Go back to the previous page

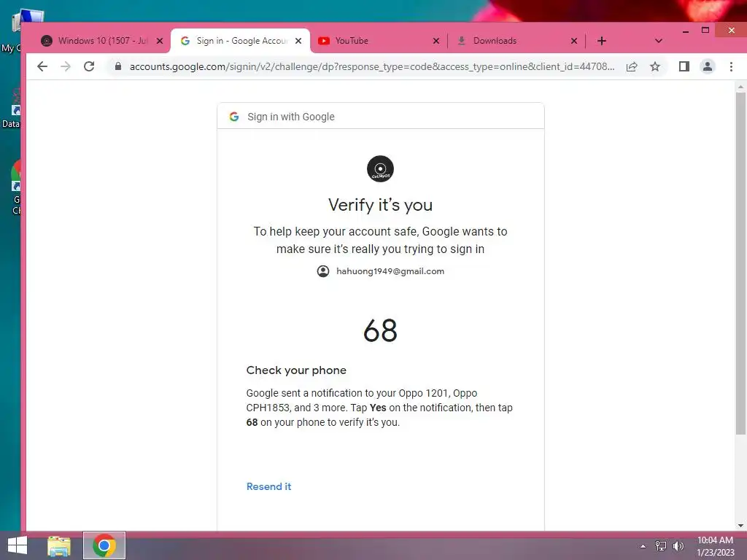pyautogui.click(x=42, y=66)
